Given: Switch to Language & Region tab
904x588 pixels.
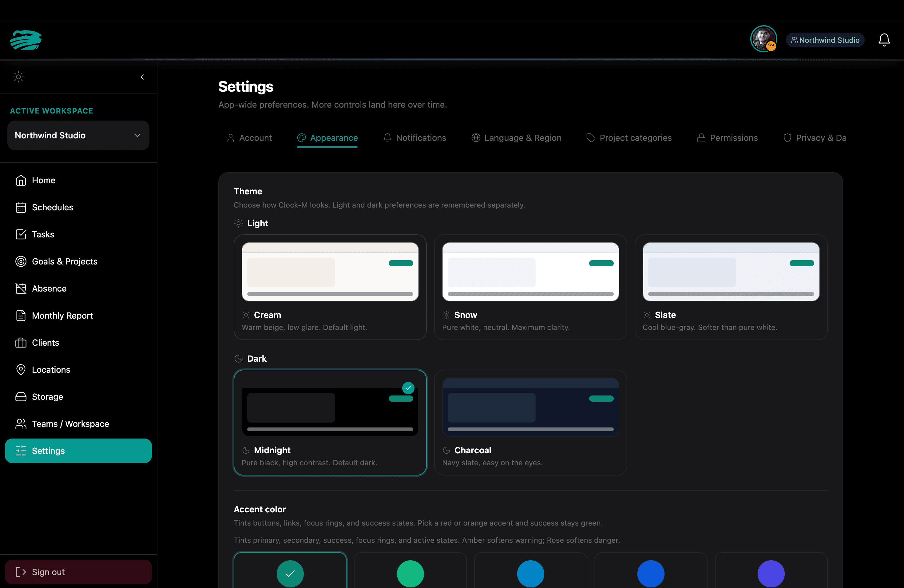Looking at the screenshot, I should click(516, 138).
